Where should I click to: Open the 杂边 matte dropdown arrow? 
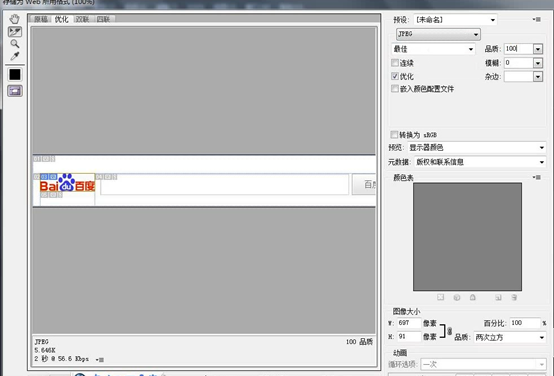(x=538, y=76)
